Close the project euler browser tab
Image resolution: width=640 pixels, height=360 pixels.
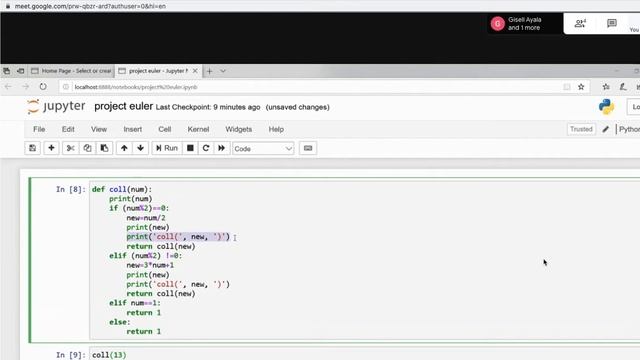point(195,71)
